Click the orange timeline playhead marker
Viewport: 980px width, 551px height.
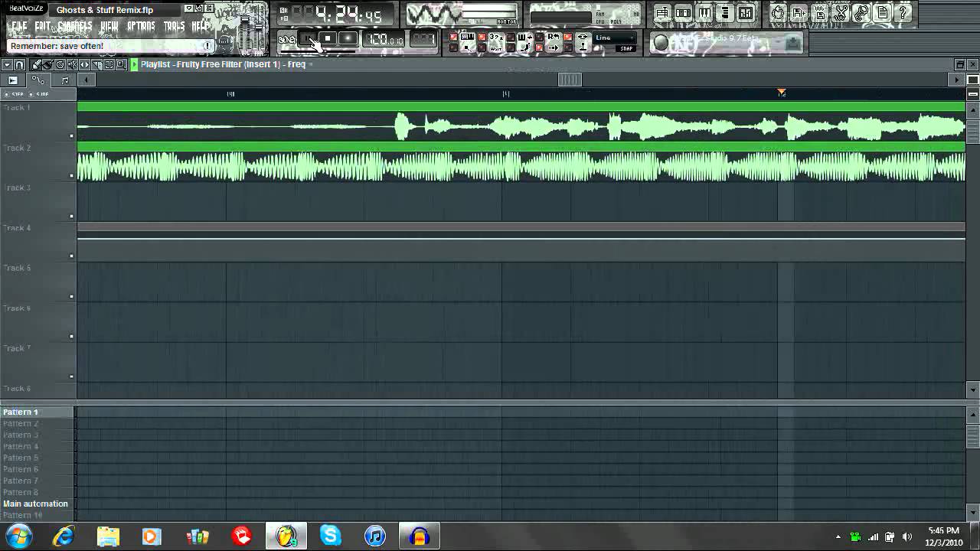781,93
